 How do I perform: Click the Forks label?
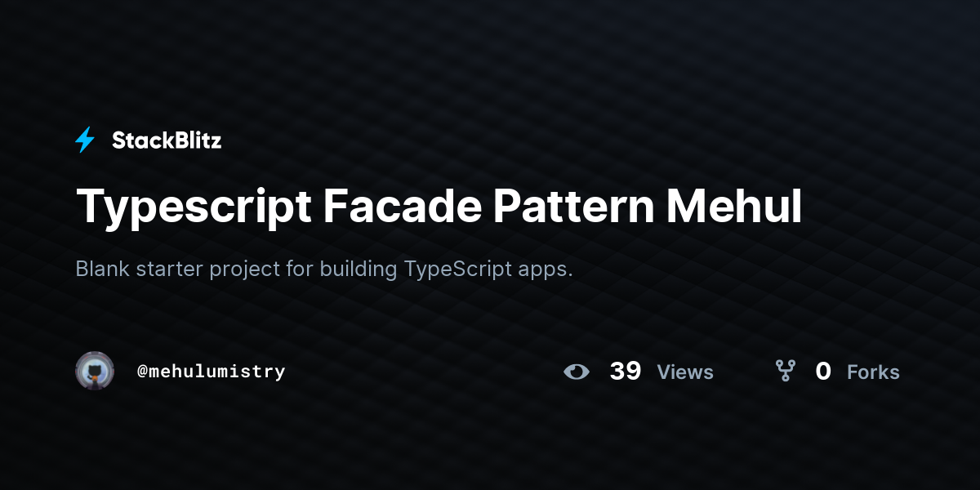coord(873,372)
